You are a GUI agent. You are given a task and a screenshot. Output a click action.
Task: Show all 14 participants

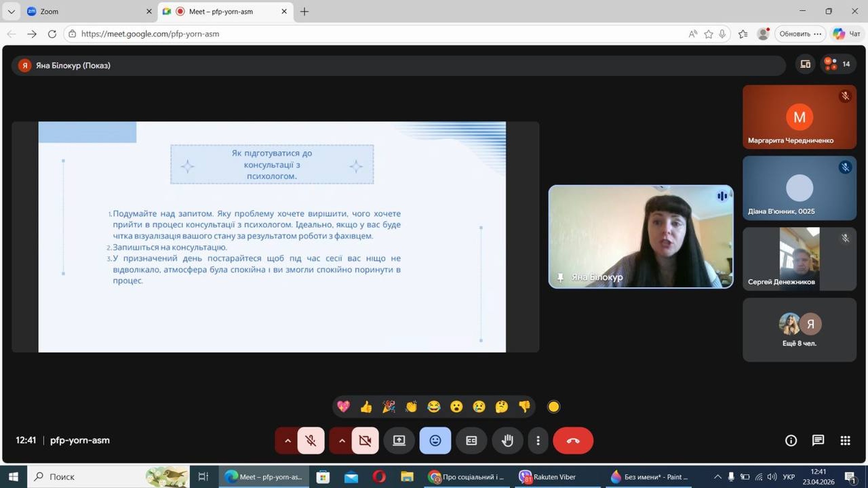pyautogui.click(x=838, y=64)
